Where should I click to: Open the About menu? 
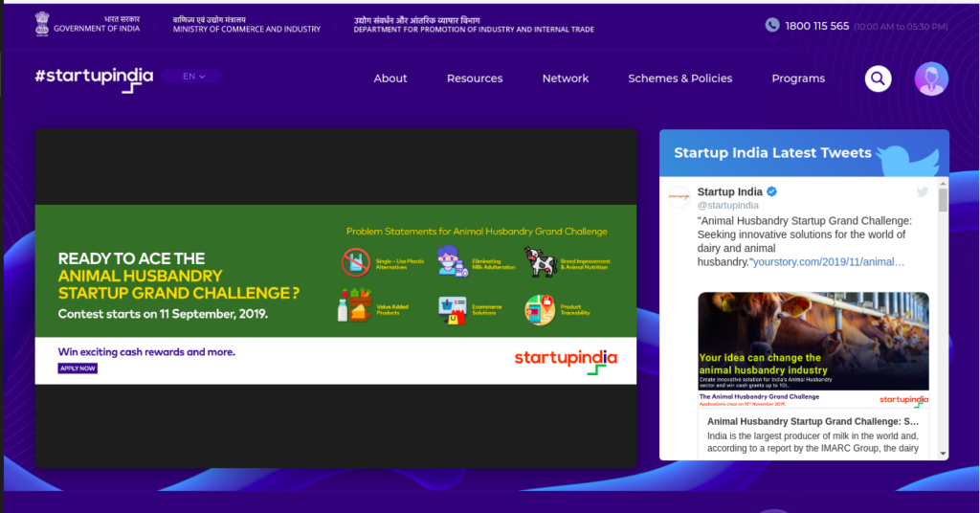[390, 78]
